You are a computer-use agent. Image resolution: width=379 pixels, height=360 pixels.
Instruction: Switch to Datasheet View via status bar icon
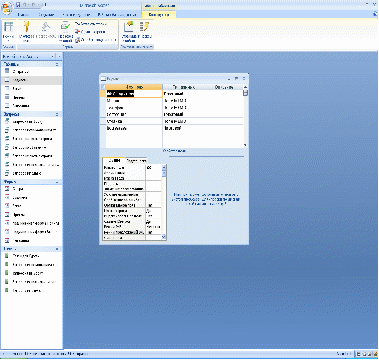[x=359, y=354]
